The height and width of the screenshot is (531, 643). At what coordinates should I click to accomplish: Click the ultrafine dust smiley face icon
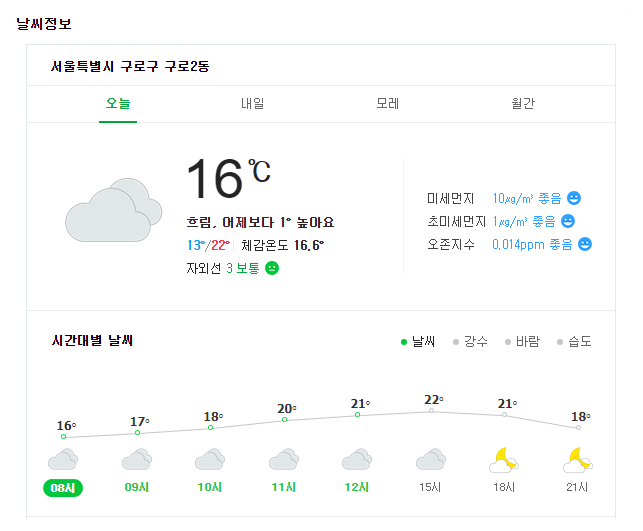pos(568,221)
